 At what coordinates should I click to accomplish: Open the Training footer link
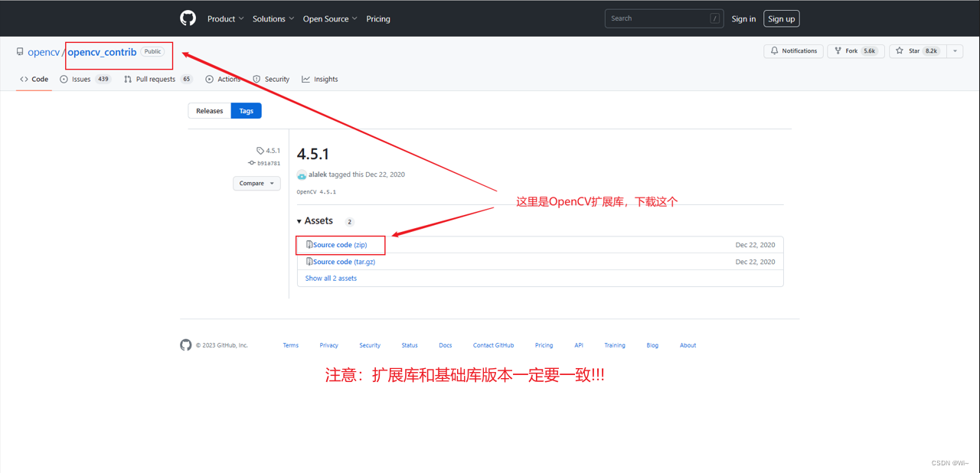coord(615,345)
